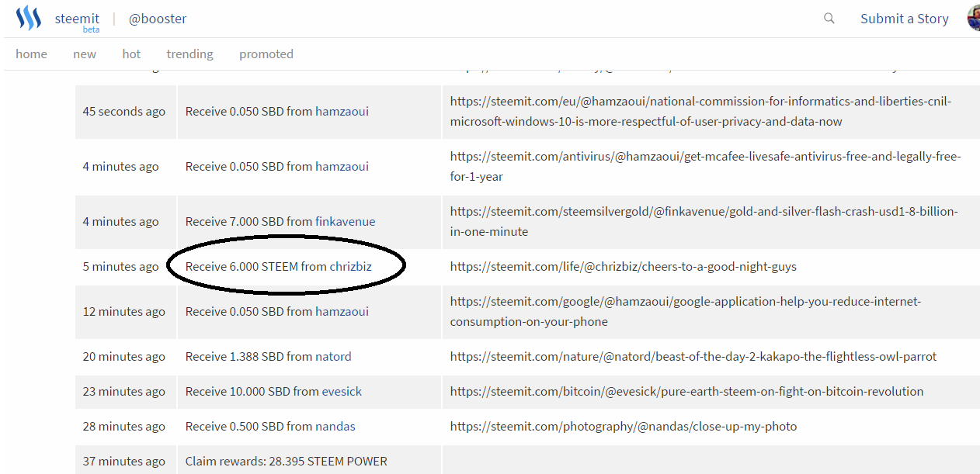The width and height of the screenshot is (980, 474).
Task: Open chrizbiz sender link
Action: (x=350, y=266)
